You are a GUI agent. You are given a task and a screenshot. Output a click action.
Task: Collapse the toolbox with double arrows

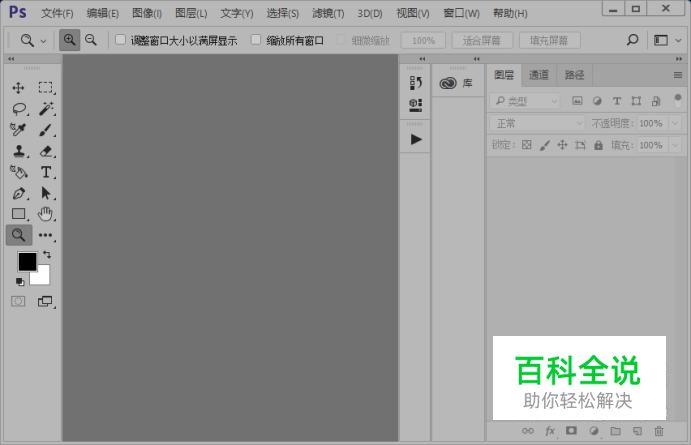coord(11,59)
